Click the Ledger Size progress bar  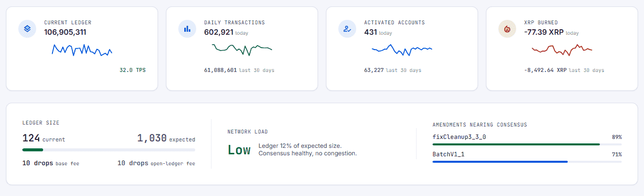pyautogui.click(x=108, y=149)
